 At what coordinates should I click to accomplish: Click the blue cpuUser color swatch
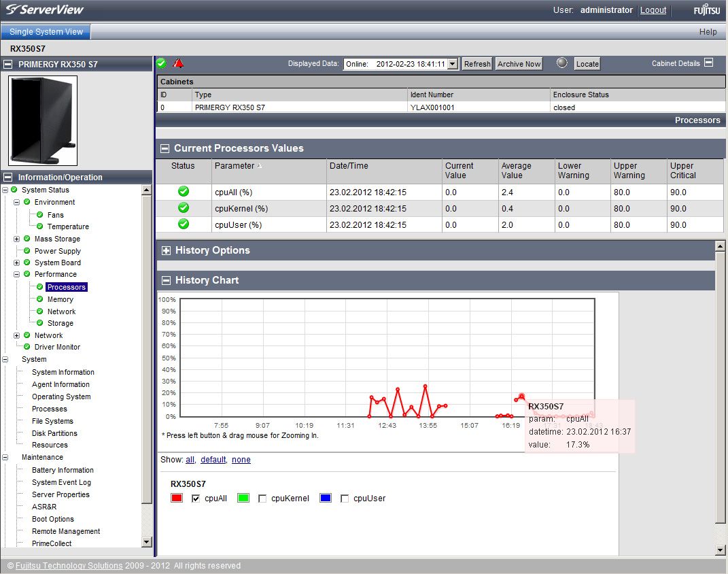[x=326, y=499]
